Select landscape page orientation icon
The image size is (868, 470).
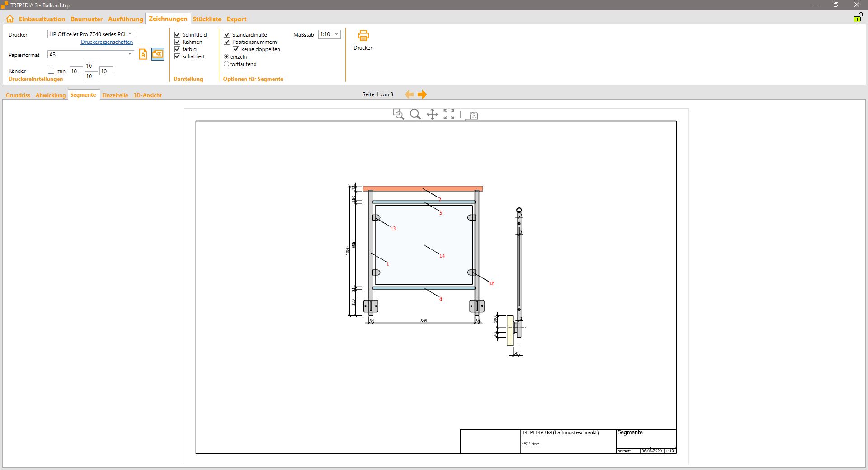click(x=157, y=54)
